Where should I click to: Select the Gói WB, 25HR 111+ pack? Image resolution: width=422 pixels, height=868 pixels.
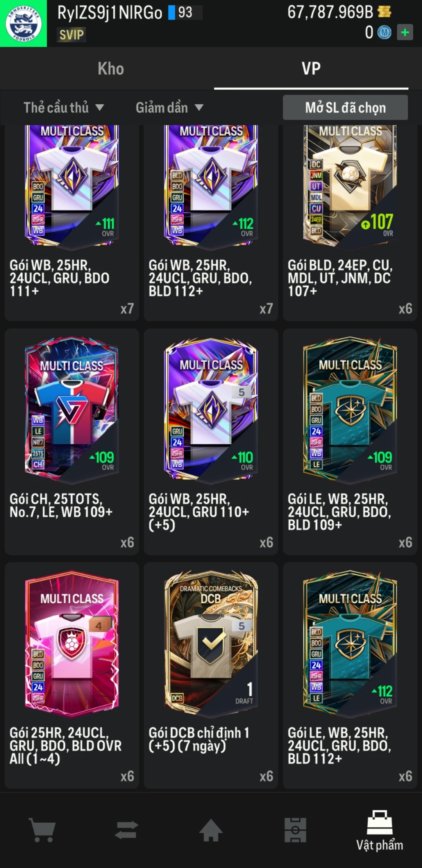click(72, 223)
